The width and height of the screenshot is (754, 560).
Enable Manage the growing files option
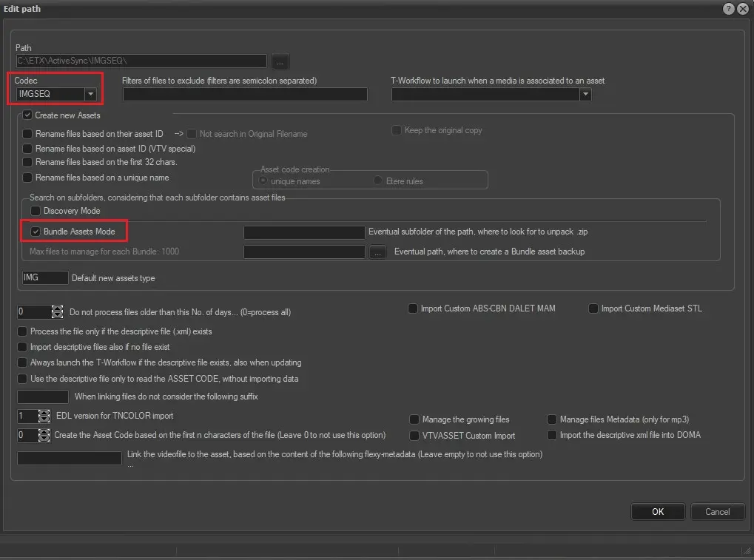tap(415, 419)
